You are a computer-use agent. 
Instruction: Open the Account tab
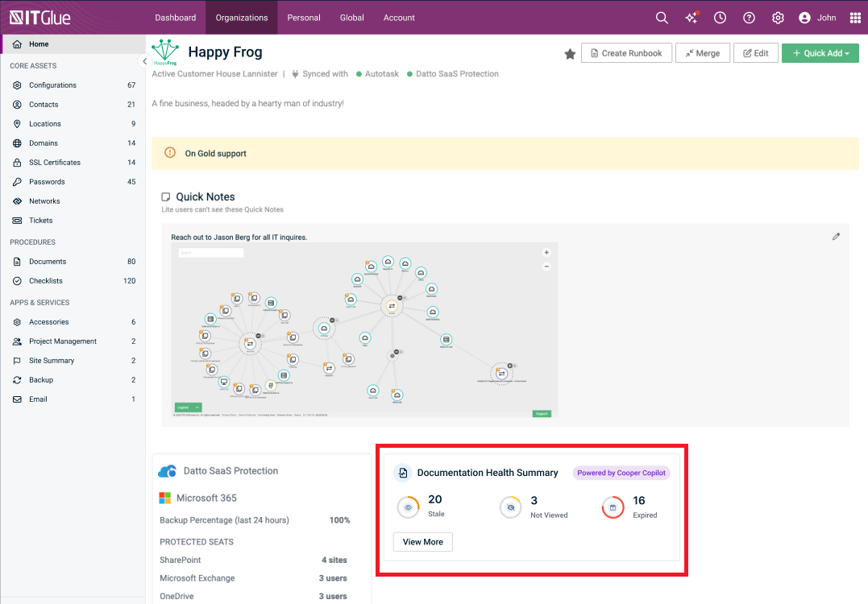click(399, 18)
